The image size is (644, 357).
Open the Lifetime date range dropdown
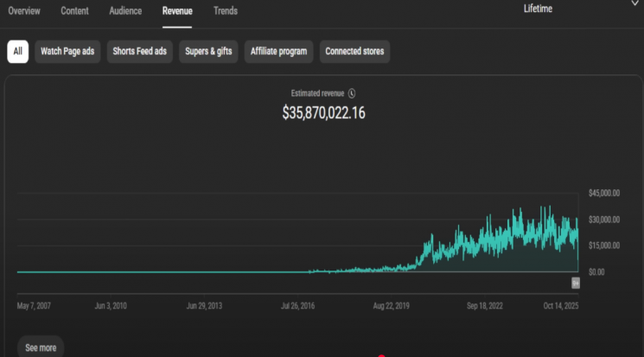[538, 9]
